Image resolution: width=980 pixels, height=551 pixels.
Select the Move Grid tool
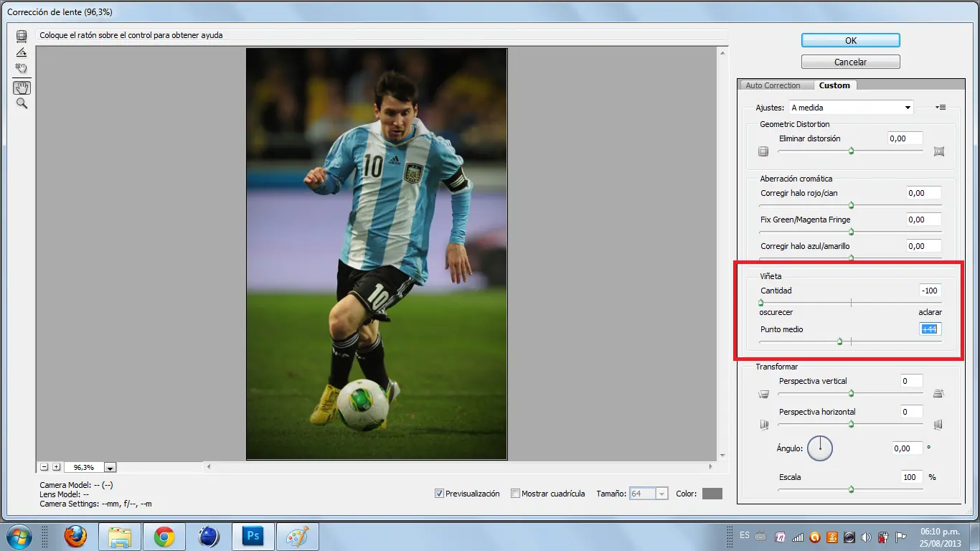22,69
